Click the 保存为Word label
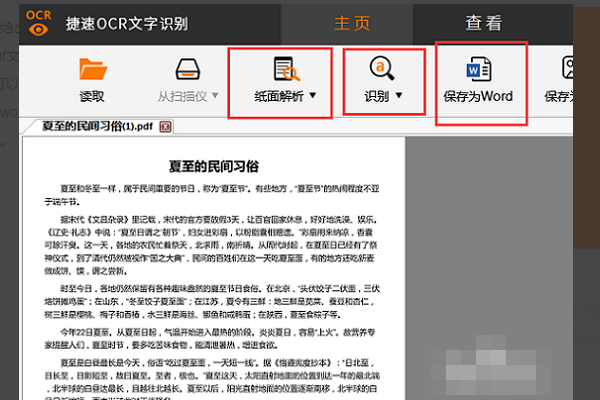Screen dimensions: 600x400 click(478, 96)
